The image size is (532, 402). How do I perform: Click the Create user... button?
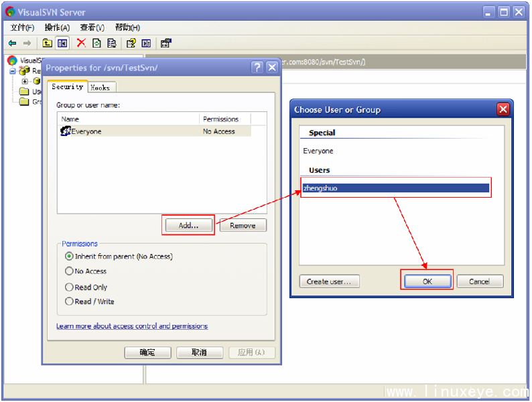[x=329, y=281]
